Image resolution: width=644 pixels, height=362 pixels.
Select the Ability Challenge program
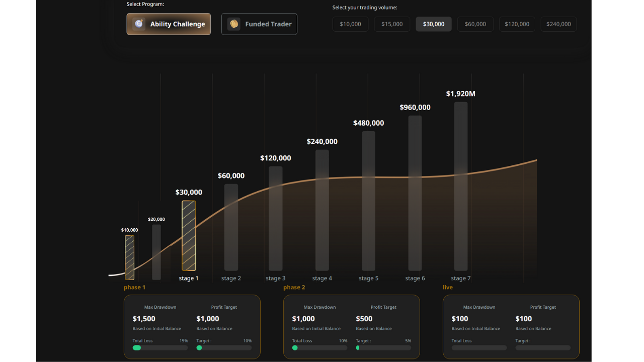[x=169, y=24]
